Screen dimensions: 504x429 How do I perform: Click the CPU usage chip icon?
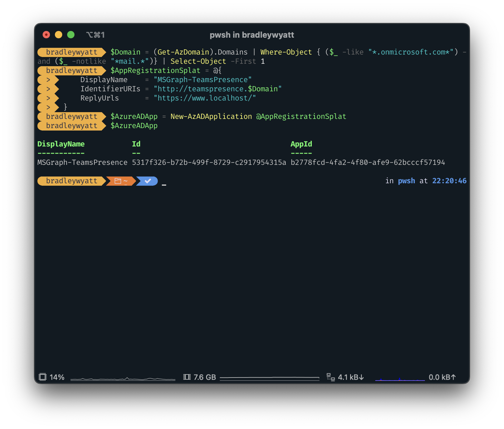pyautogui.click(x=43, y=377)
